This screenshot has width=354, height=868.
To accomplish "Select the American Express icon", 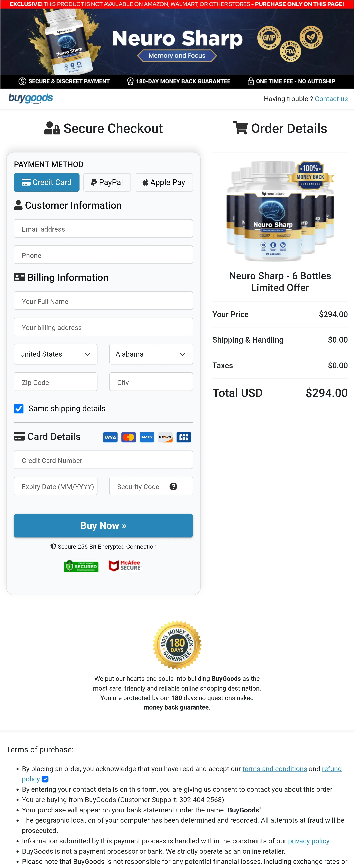I will click(x=147, y=437).
